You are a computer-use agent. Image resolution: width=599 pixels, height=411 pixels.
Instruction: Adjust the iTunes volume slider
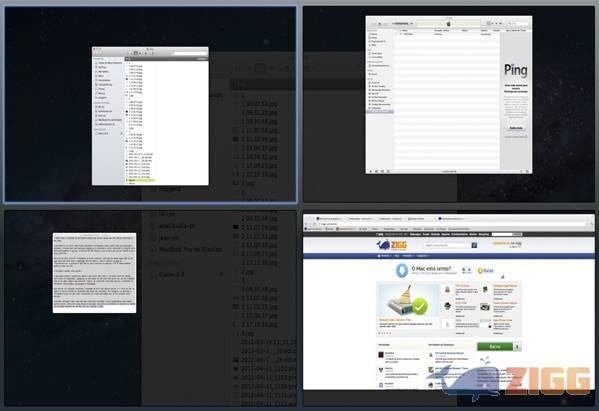[402, 24]
